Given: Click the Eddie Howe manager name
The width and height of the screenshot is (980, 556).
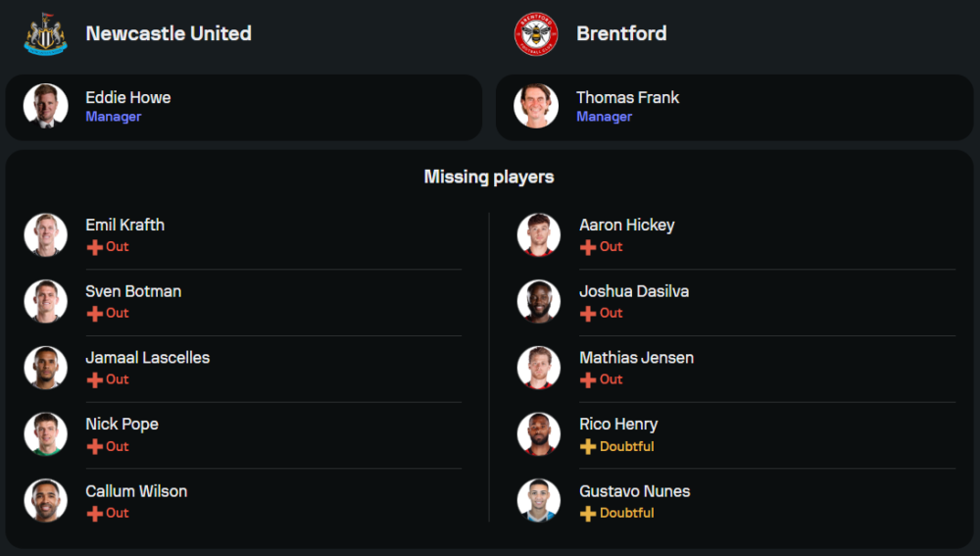Looking at the screenshot, I should pyautogui.click(x=127, y=97).
